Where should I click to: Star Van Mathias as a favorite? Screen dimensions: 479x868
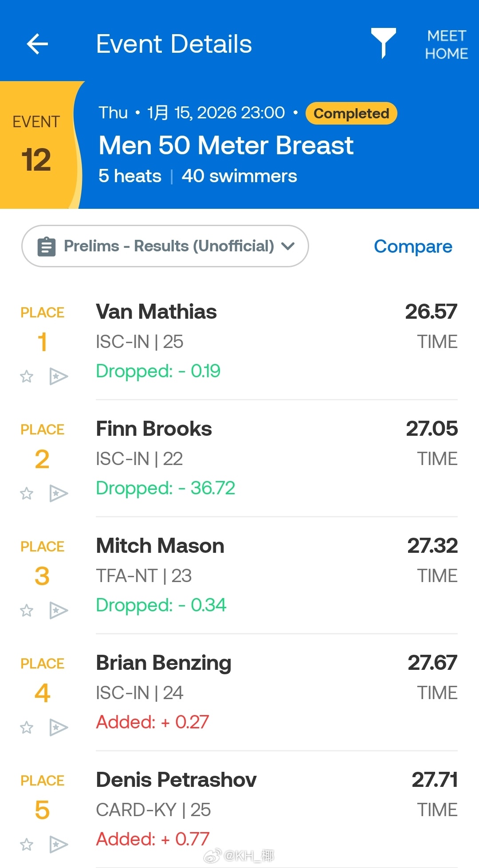tap(27, 376)
